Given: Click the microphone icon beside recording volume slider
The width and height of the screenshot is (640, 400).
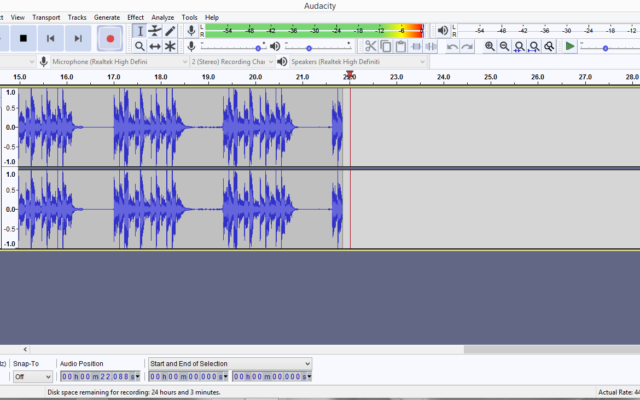Looking at the screenshot, I should pyautogui.click(x=191, y=46).
